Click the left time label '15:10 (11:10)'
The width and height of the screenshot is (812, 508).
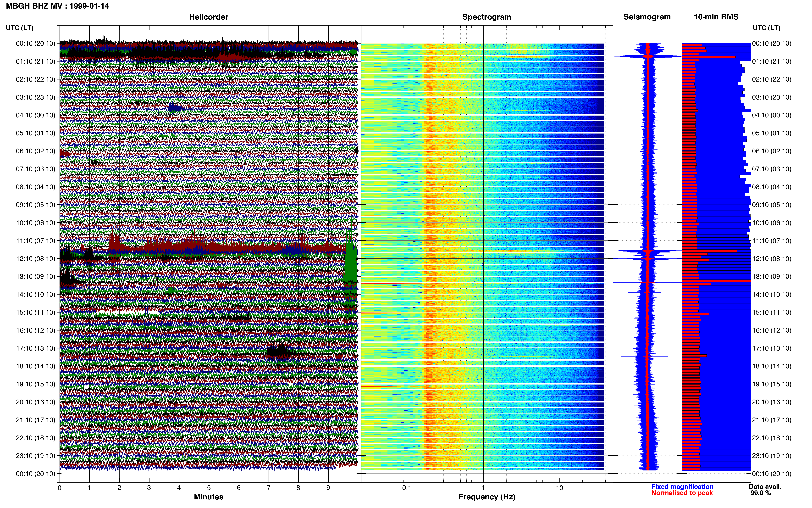pos(36,313)
